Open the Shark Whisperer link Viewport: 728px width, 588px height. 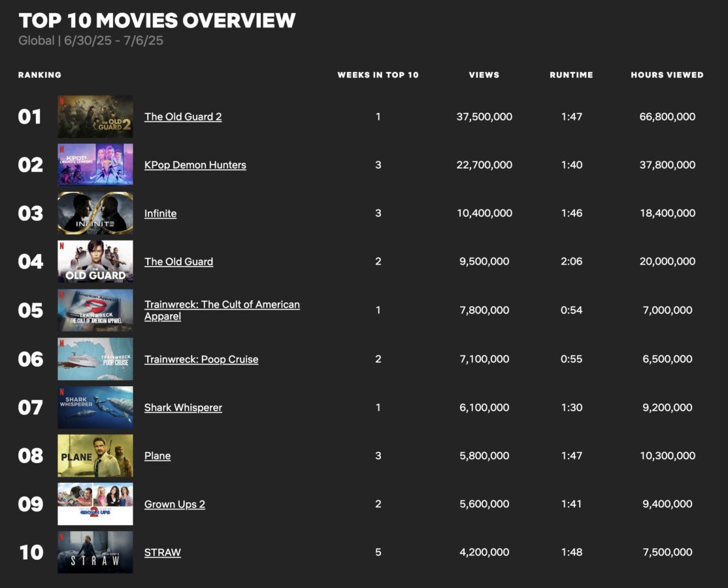(183, 408)
